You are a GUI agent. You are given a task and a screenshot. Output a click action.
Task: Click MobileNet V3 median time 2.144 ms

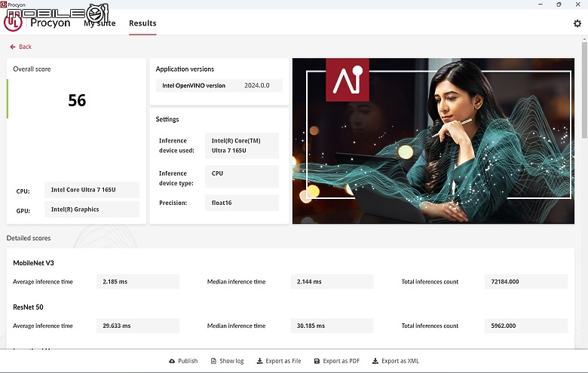332,282
